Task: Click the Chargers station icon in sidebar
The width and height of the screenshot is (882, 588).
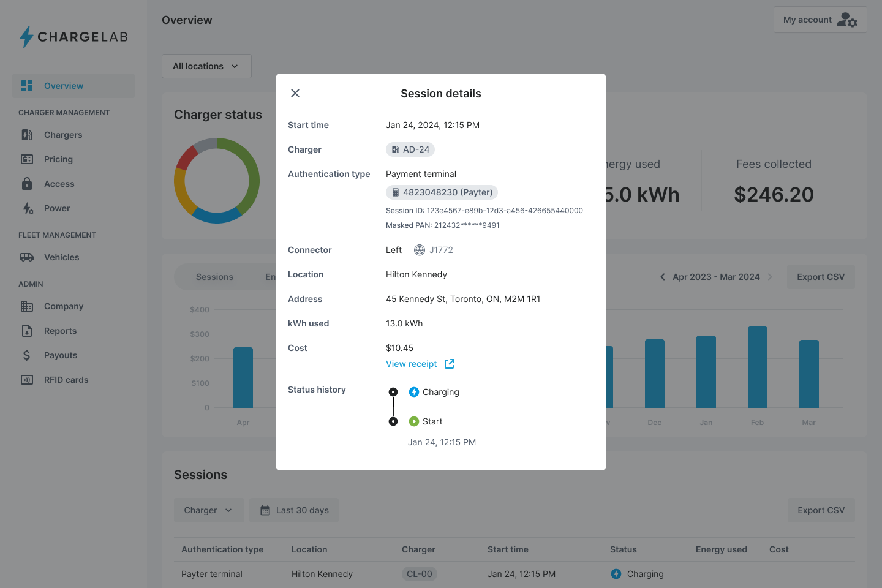Action: pyautogui.click(x=27, y=135)
